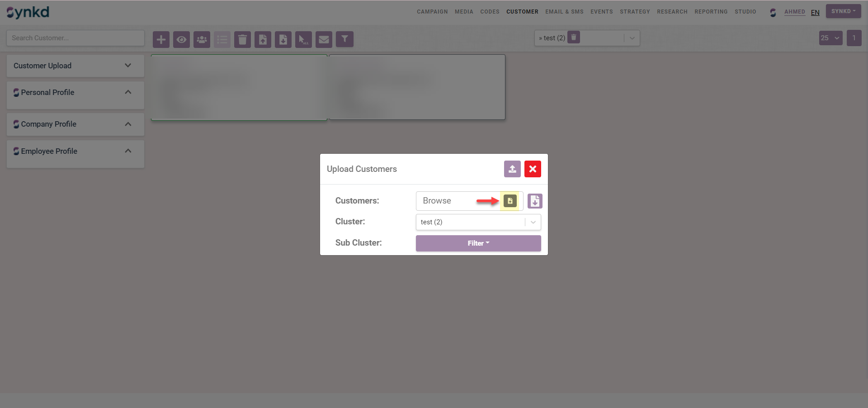The width and height of the screenshot is (868, 408).
Task: Delete the test (2) cluster tag
Action: click(x=573, y=38)
